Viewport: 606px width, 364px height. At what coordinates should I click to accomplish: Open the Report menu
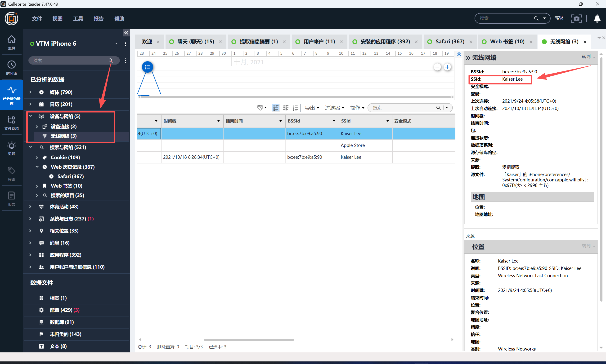99,19
